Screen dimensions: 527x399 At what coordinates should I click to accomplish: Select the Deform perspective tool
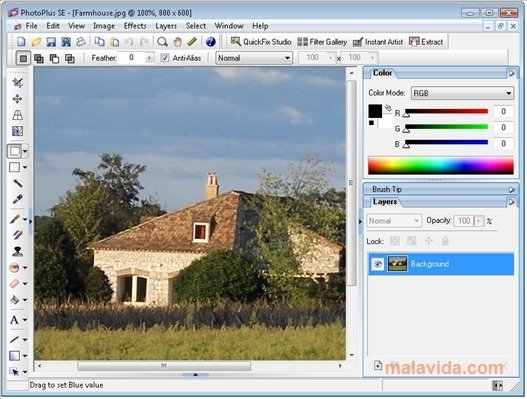click(x=17, y=115)
